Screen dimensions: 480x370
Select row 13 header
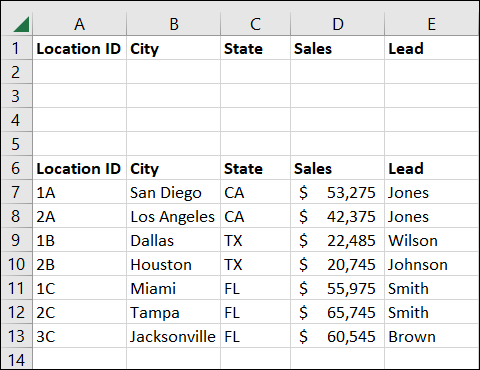click(x=17, y=336)
